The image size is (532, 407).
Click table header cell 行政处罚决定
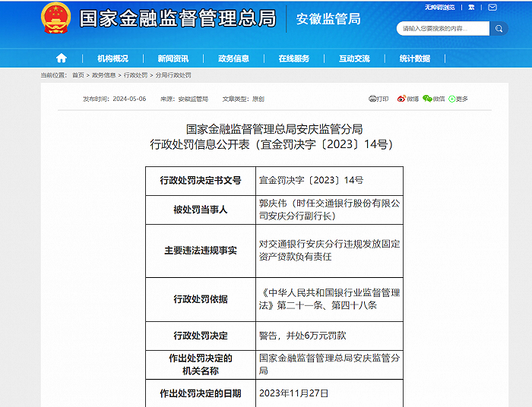[x=201, y=336]
